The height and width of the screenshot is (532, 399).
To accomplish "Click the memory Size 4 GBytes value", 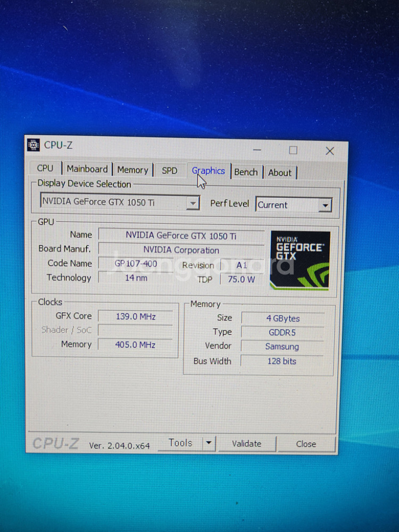I will pyautogui.click(x=283, y=319).
